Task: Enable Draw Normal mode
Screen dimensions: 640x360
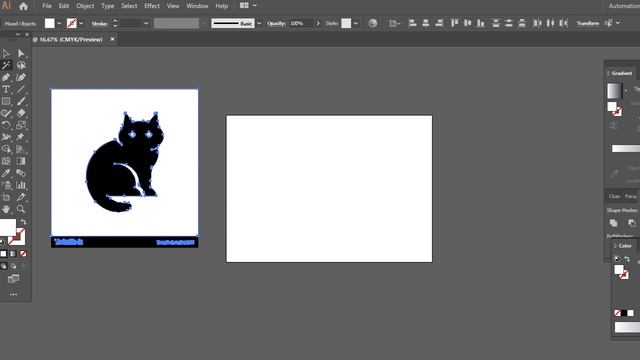Action: [x=4, y=266]
